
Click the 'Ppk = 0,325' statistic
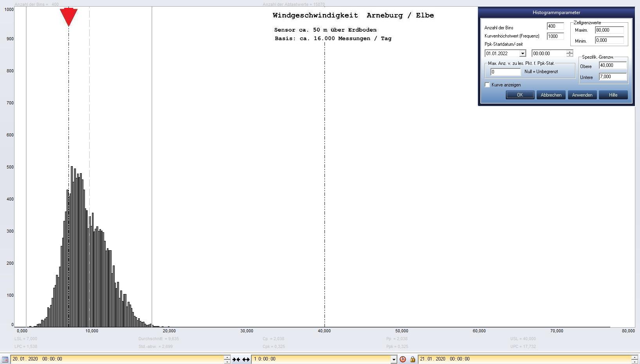(x=397, y=347)
